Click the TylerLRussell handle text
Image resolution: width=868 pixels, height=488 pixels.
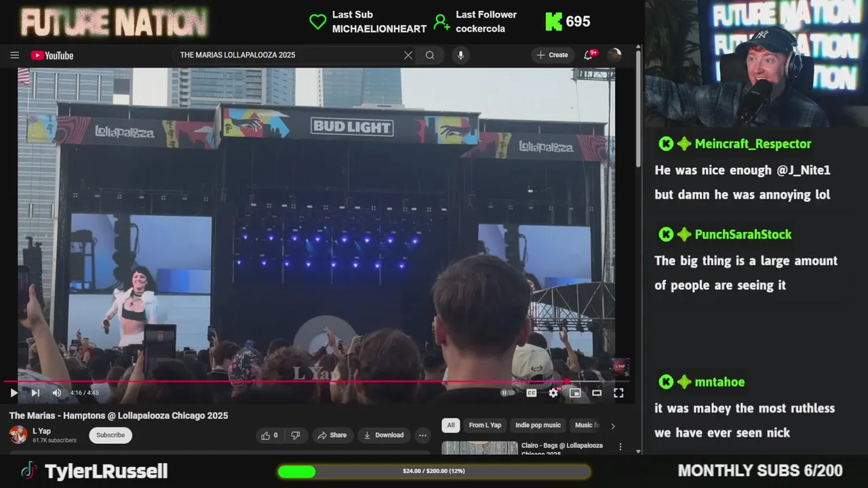(106, 471)
